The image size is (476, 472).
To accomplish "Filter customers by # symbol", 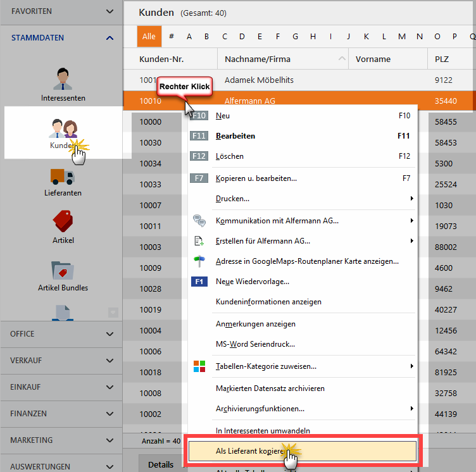I will [172, 37].
